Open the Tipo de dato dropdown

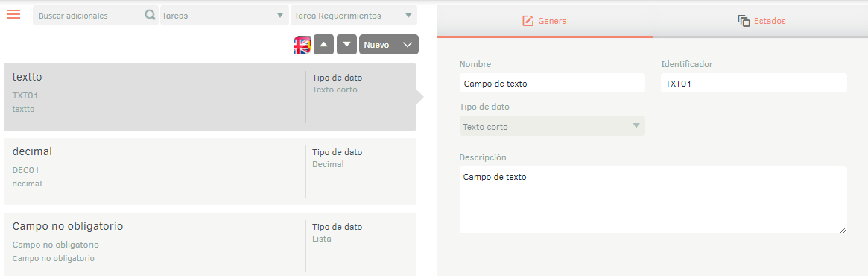[x=552, y=126]
